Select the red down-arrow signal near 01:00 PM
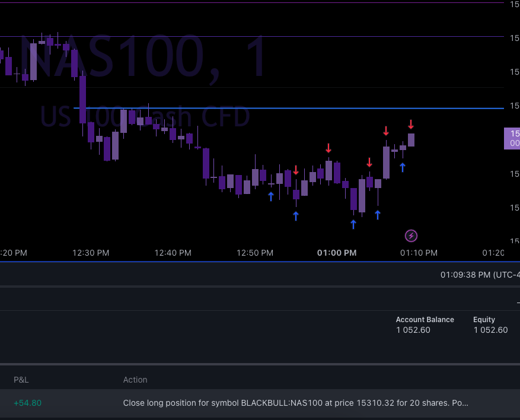The image size is (520, 420). (328, 148)
